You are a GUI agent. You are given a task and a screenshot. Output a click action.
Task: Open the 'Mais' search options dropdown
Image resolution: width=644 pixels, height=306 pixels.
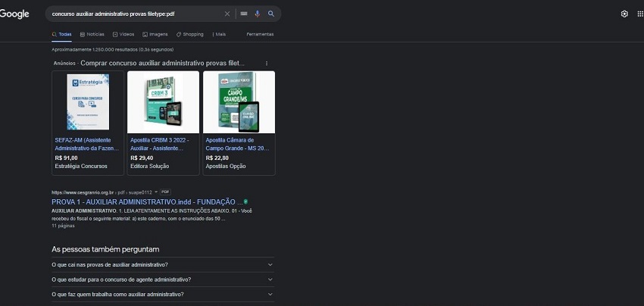218,34
